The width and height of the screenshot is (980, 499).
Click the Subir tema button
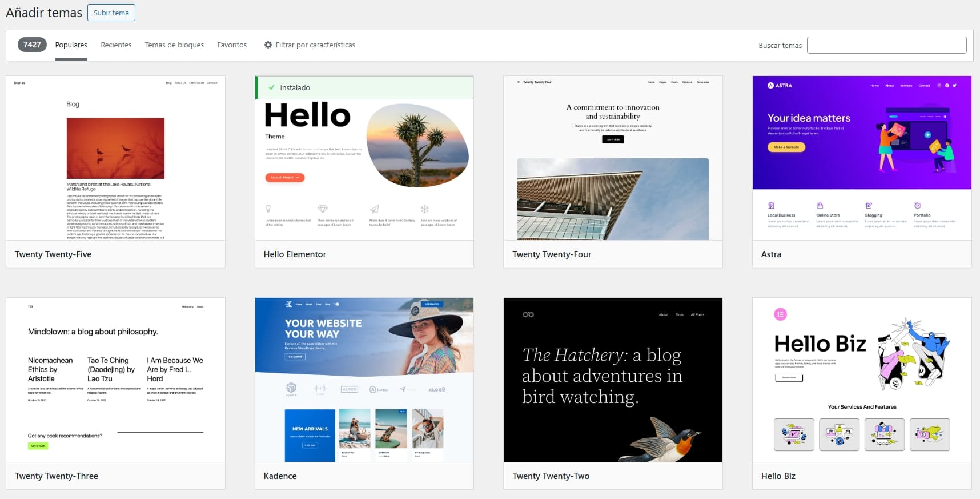pyautogui.click(x=111, y=13)
